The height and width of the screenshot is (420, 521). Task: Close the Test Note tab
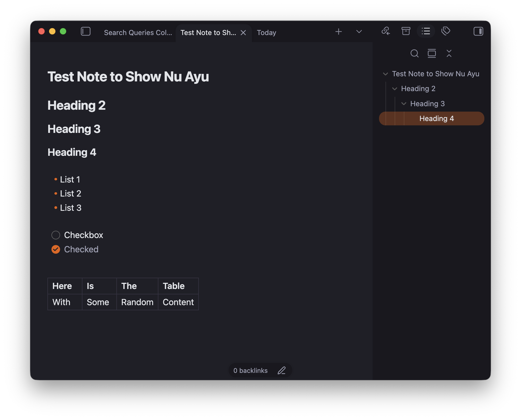click(x=243, y=33)
